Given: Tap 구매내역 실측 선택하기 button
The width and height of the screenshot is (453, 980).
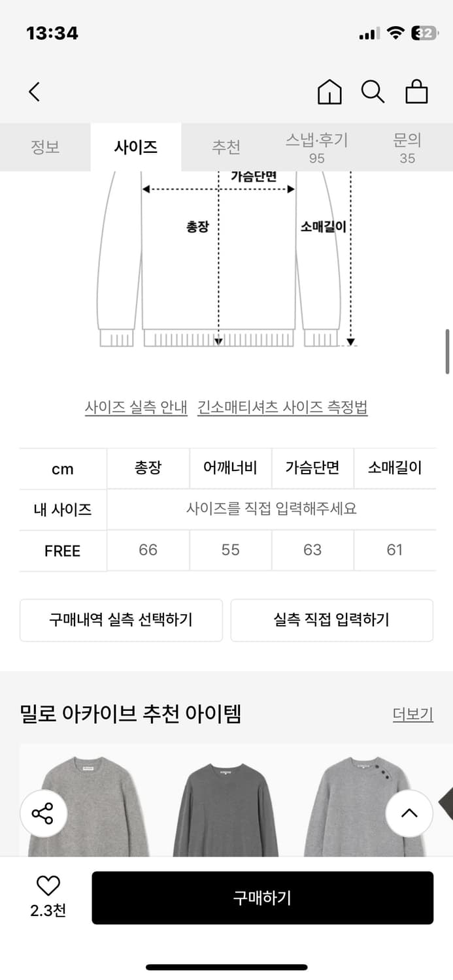Looking at the screenshot, I should [x=121, y=619].
